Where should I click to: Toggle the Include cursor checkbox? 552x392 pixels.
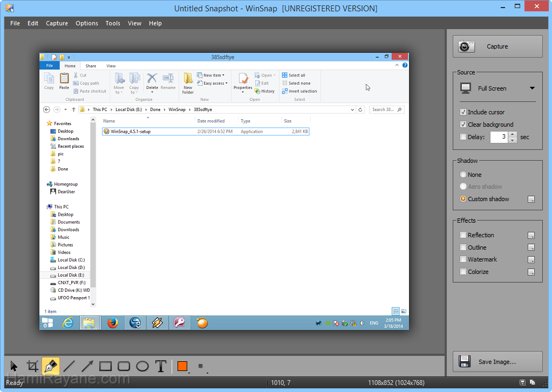pos(464,112)
